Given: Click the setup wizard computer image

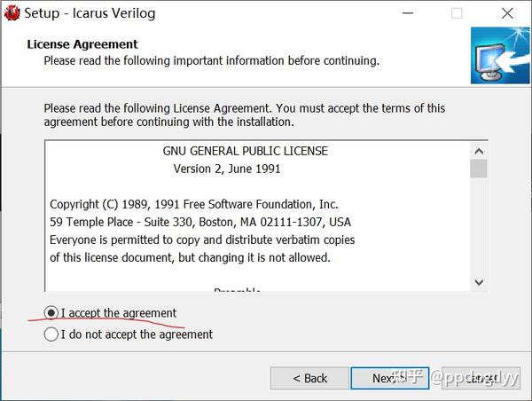Looking at the screenshot, I should 501,55.
